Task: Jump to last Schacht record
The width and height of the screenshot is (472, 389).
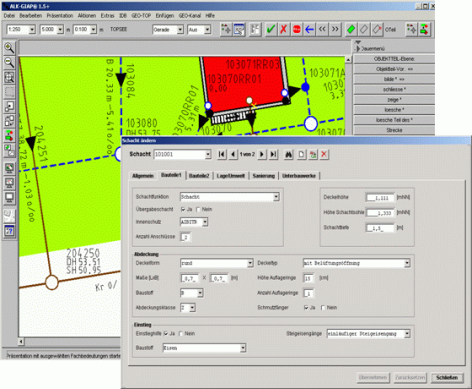Action: tap(273, 154)
